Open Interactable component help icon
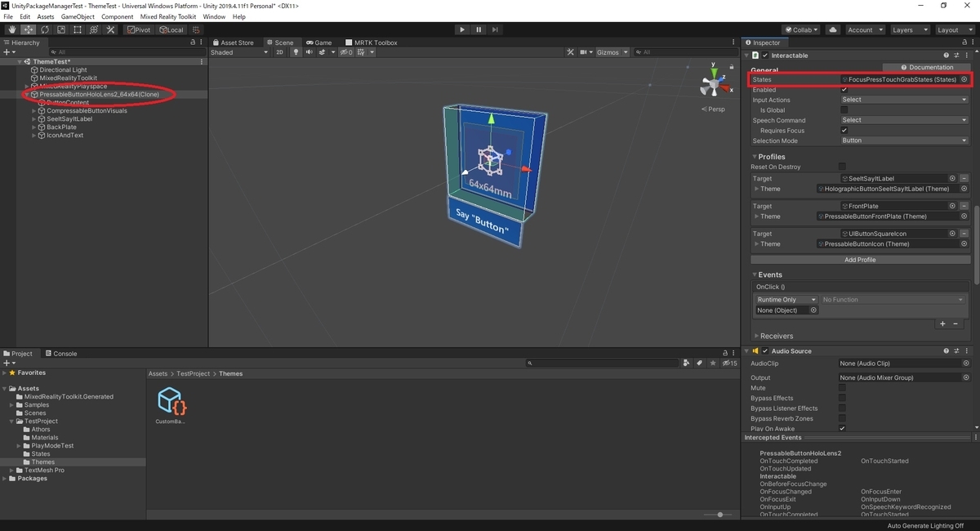 946,55
